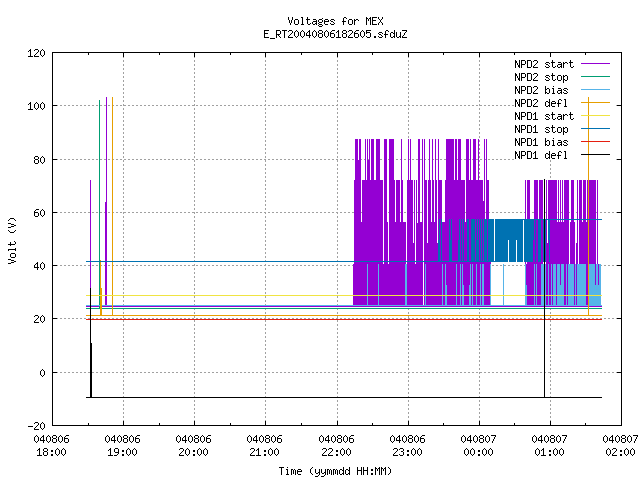Click the x-axis tick '040807 00:00'
This screenshot has height=480, width=640.
click(x=478, y=446)
